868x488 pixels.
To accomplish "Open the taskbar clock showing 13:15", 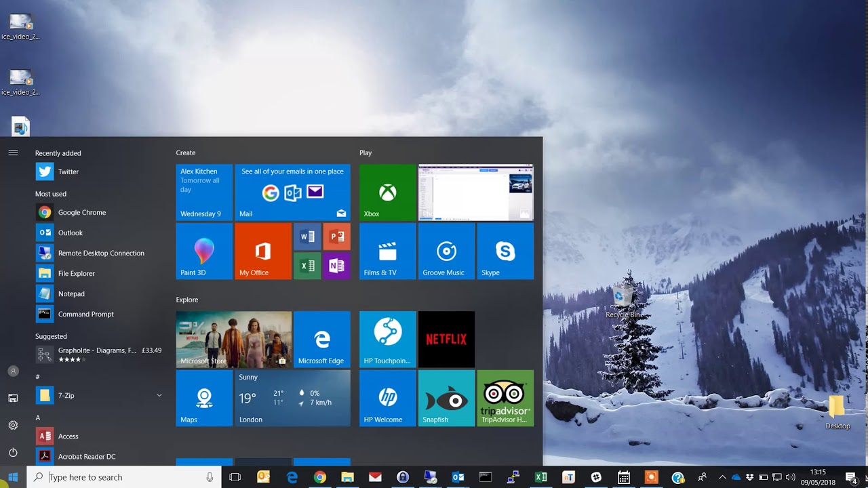I will click(x=818, y=477).
